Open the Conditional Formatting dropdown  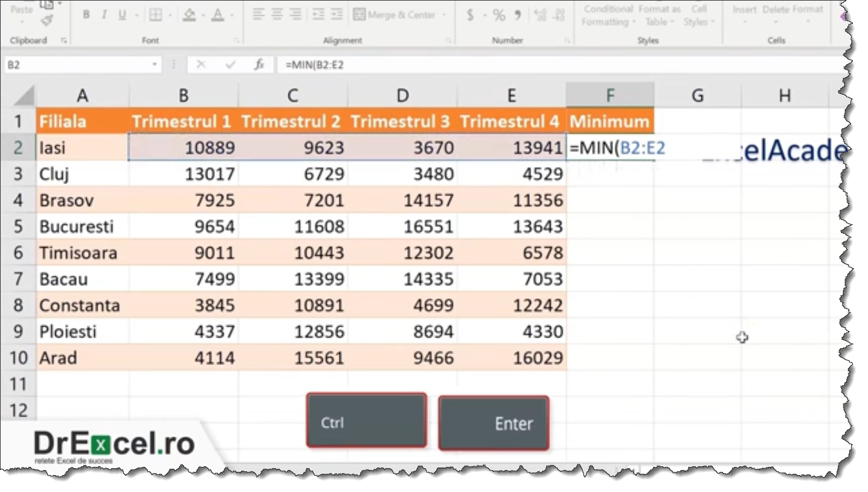pos(608,14)
